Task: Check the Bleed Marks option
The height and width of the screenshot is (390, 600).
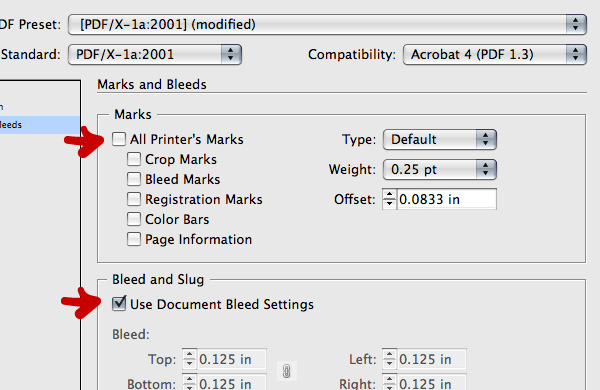Action: [x=134, y=179]
